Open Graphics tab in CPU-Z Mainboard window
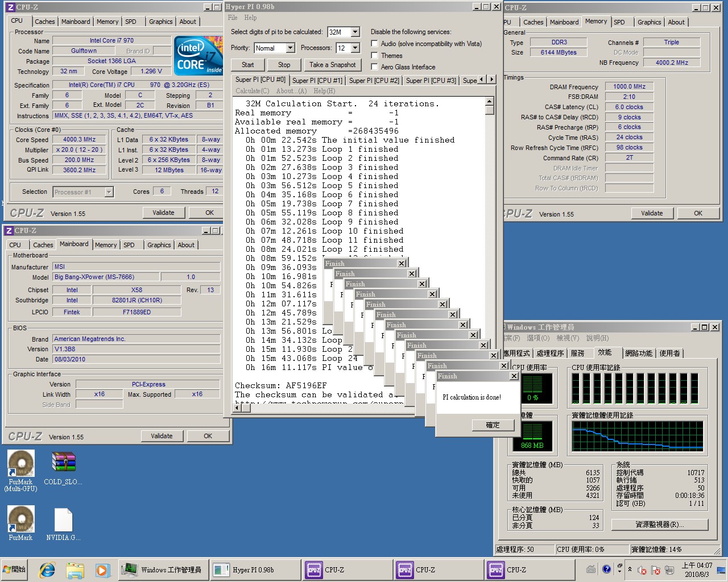 tap(159, 245)
